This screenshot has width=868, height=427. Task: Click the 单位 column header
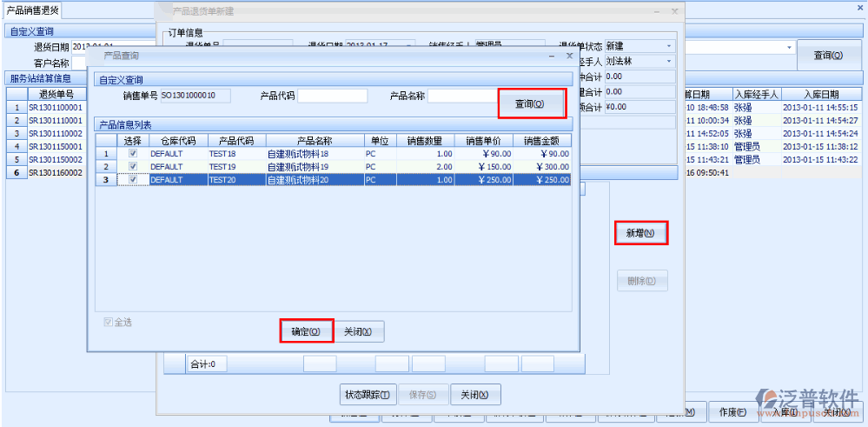pyautogui.click(x=380, y=140)
